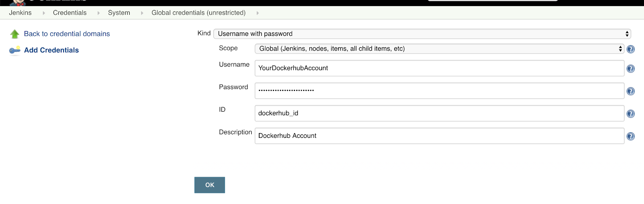This screenshot has width=644, height=204.
Task: Show help for the Description field
Action: pyautogui.click(x=631, y=136)
